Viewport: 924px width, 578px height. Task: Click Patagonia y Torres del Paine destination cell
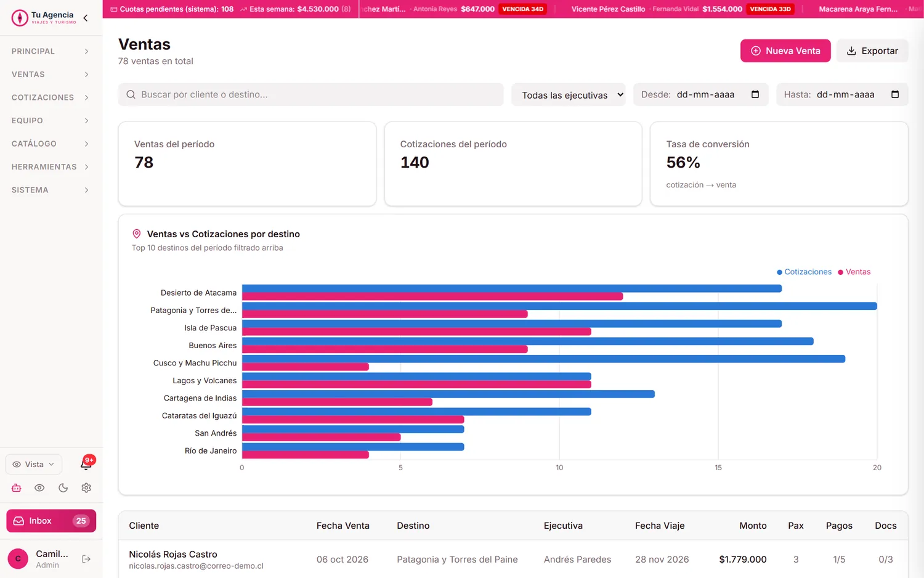point(457,560)
